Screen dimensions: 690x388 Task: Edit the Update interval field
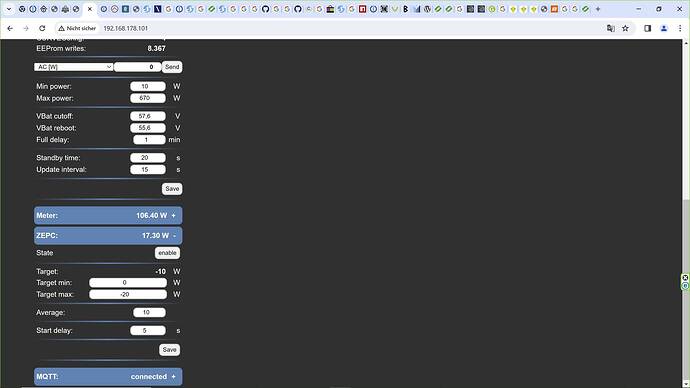tap(148, 169)
